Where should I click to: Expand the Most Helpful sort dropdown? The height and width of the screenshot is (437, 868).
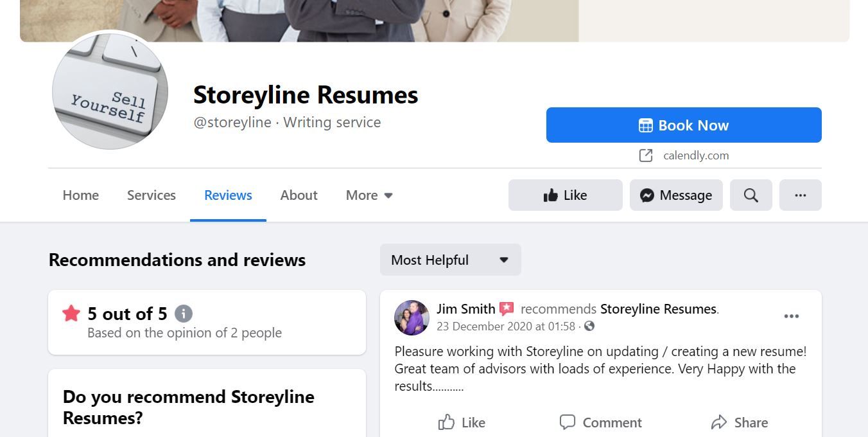pos(450,260)
